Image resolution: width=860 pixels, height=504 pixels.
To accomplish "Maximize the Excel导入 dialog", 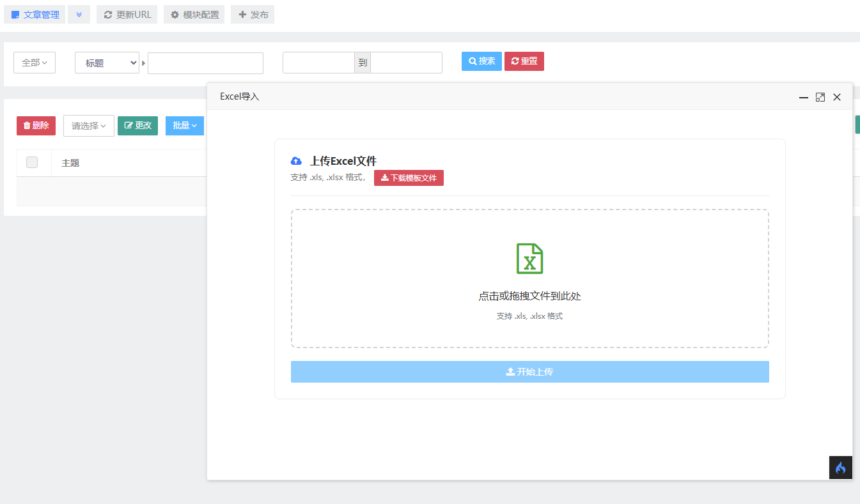I will [x=820, y=97].
